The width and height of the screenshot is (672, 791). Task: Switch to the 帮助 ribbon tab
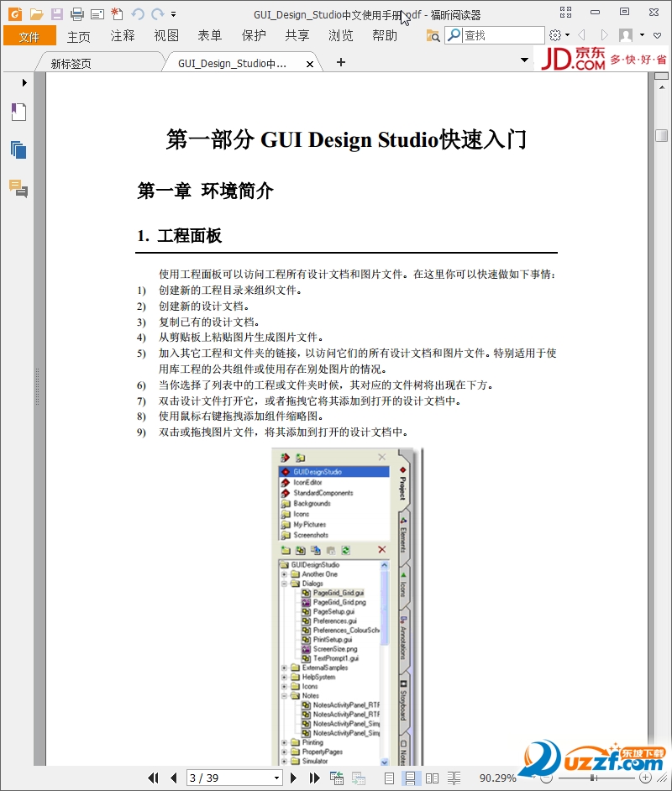pyautogui.click(x=385, y=36)
